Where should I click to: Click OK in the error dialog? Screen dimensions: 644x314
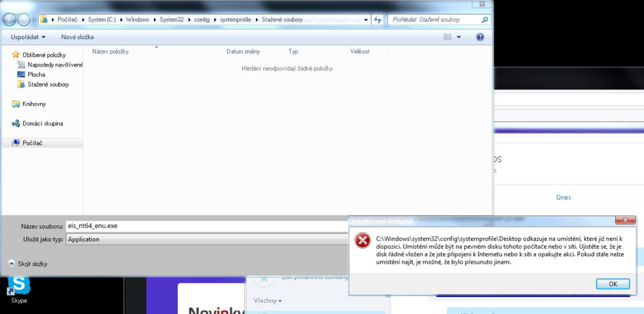point(613,284)
